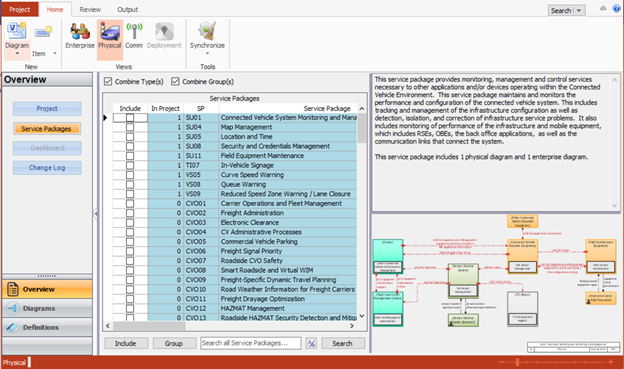Open the Change Log
Screen dimensions: 624x369
47,168
